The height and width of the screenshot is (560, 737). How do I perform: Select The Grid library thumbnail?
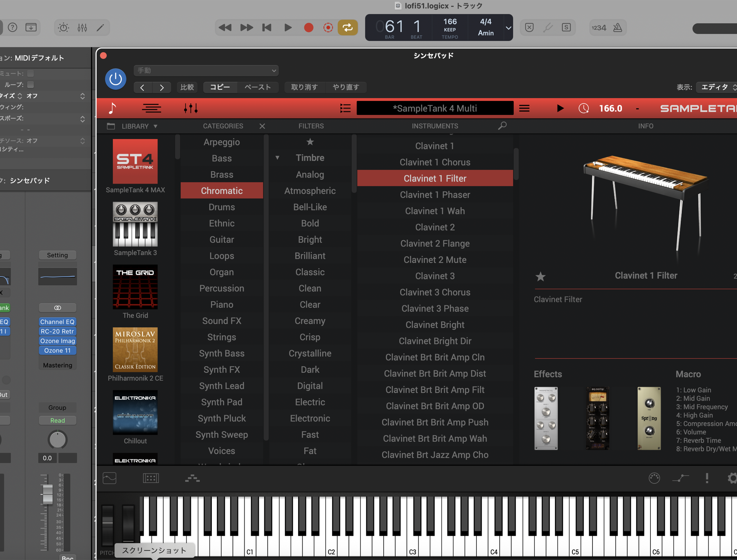135,287
